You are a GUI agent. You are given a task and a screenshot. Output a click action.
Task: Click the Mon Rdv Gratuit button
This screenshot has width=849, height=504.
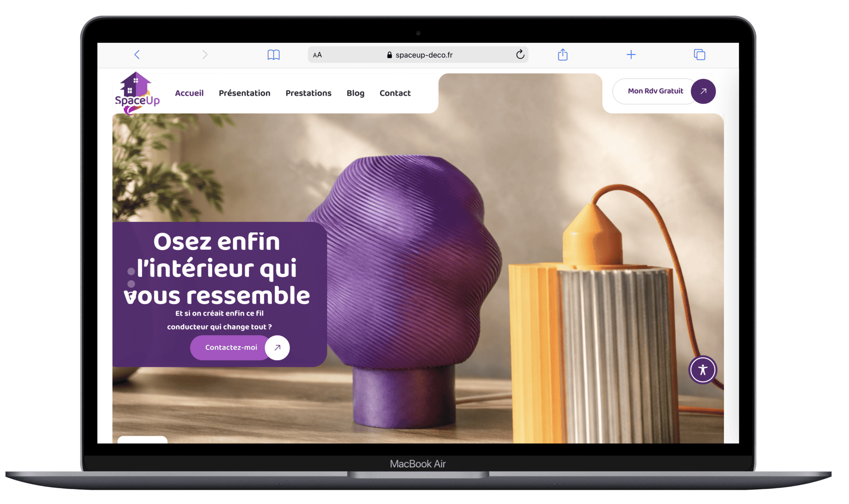coord(656,91)
